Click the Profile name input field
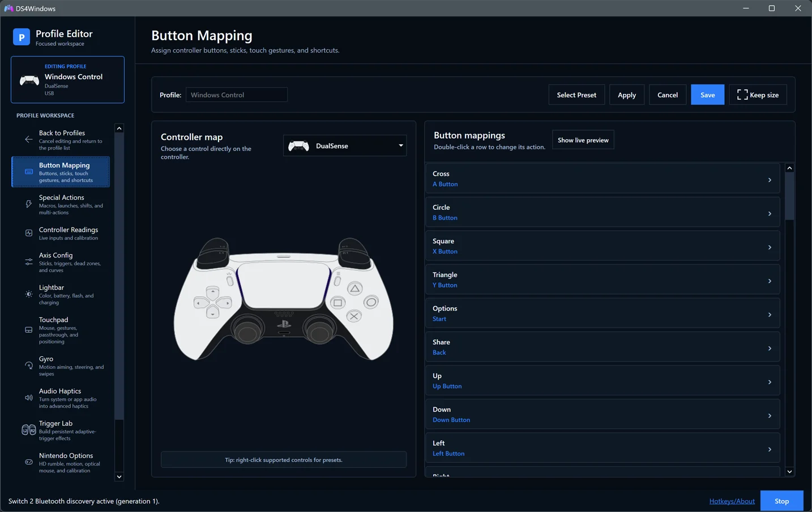The width and height of the screenshot is (812, 512). point(236,95)
